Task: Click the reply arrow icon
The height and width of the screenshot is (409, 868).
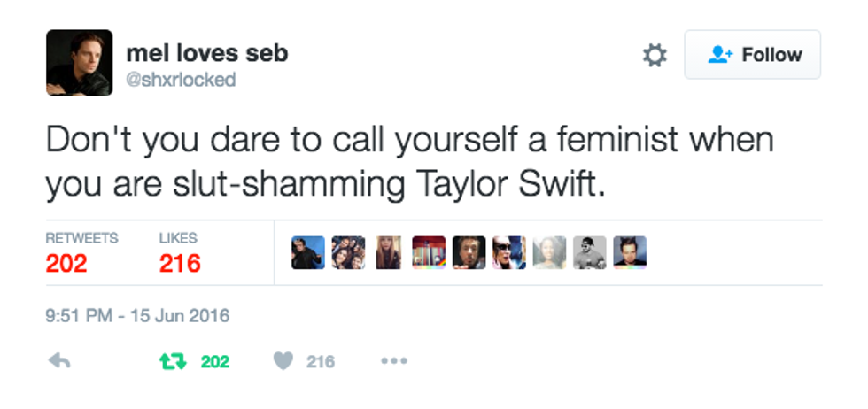Action: 59,362
